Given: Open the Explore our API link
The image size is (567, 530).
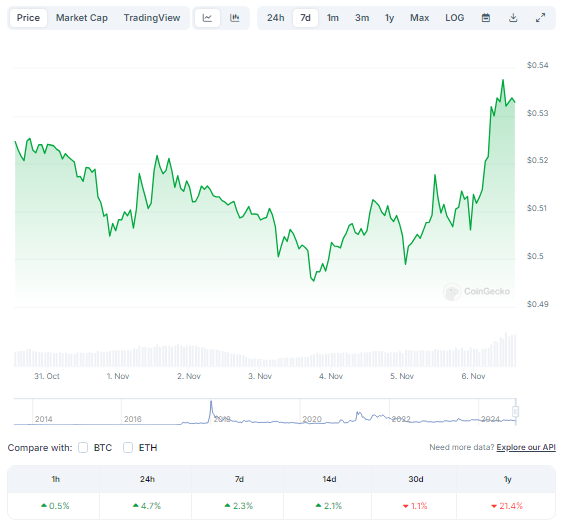Looking at the screenshot, I should 526,447.
